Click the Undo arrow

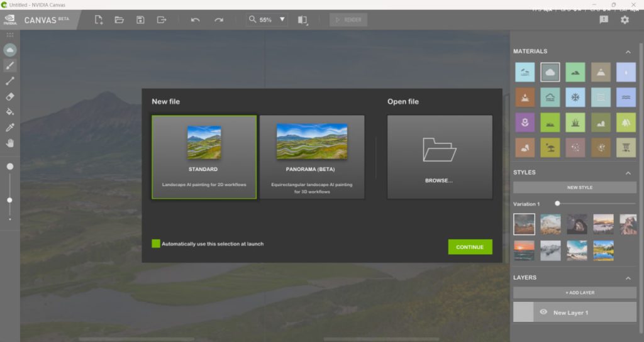click(195, 19)
